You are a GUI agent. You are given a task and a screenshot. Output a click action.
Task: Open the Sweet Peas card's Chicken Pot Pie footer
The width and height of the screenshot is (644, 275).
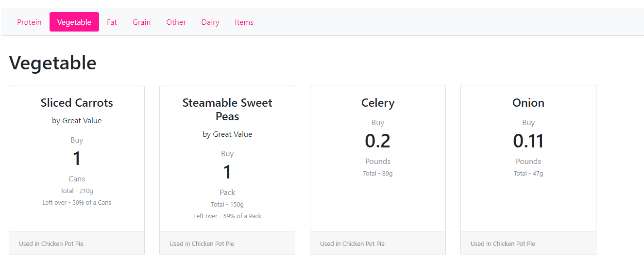click(202, 243)
